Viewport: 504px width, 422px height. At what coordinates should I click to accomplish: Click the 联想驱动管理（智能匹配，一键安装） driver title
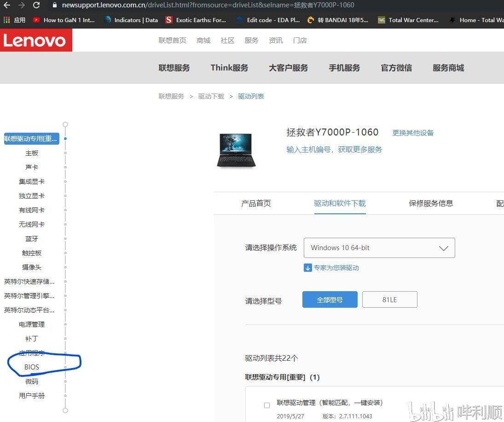330,403
